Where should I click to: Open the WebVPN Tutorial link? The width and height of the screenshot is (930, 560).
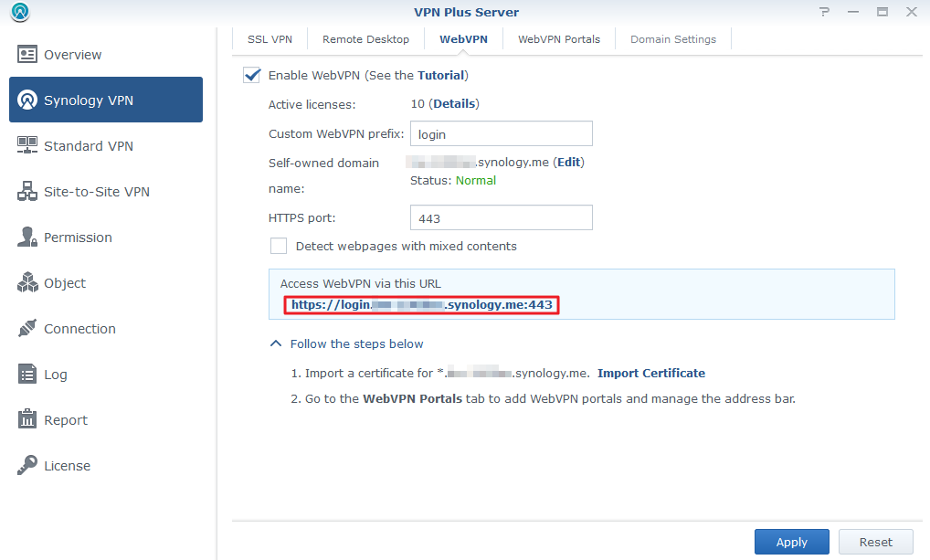[441, 75]
